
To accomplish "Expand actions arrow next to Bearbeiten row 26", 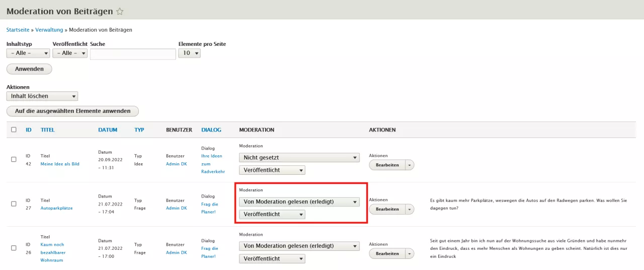I will (x=409, y=253).
